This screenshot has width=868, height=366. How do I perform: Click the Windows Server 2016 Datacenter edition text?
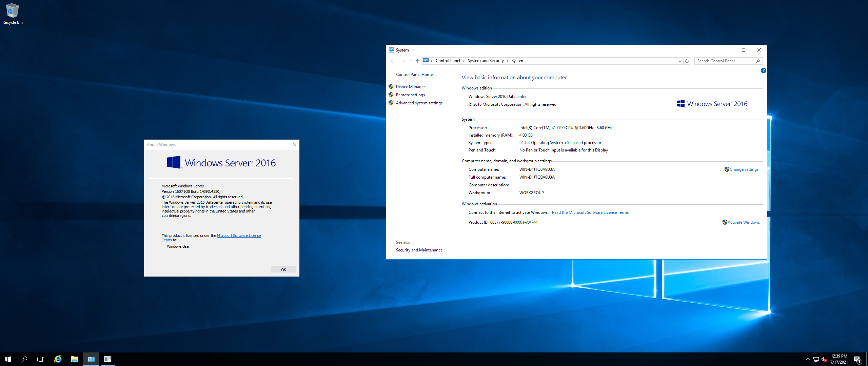497,97
